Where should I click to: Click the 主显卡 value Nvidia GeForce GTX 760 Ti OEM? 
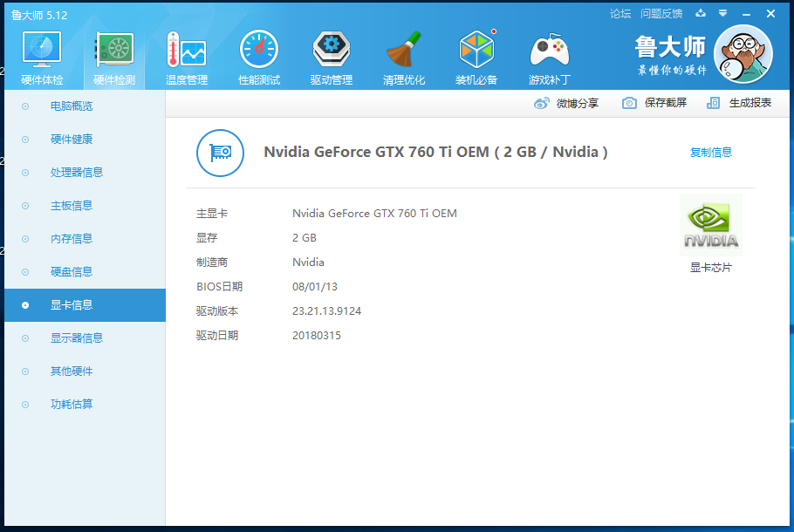374,214
